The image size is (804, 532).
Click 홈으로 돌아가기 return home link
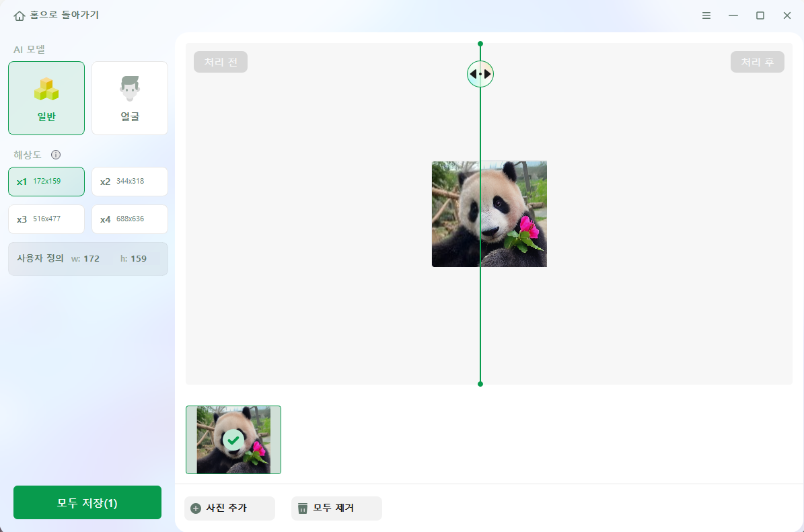(x=64, y=15)
